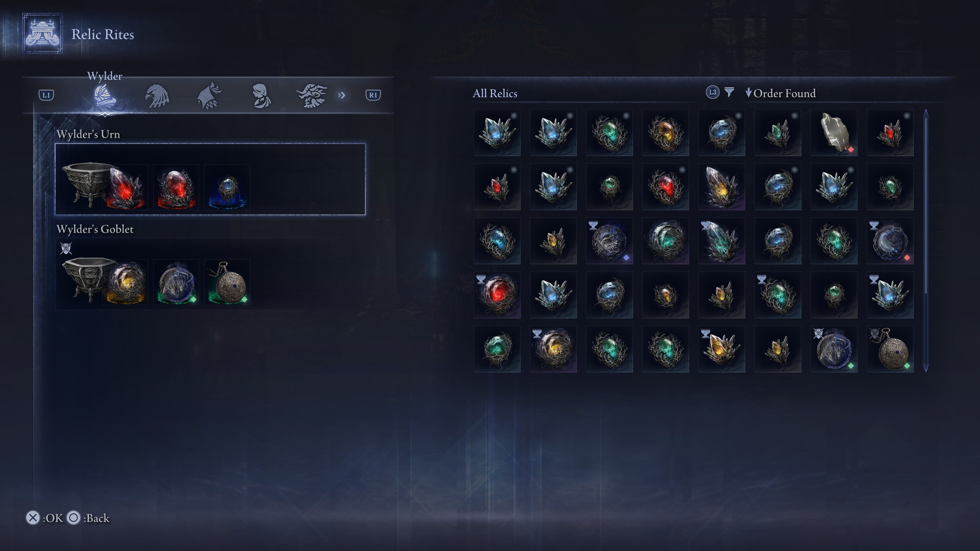Select the Wylder's Goblet row

point(210,274)
